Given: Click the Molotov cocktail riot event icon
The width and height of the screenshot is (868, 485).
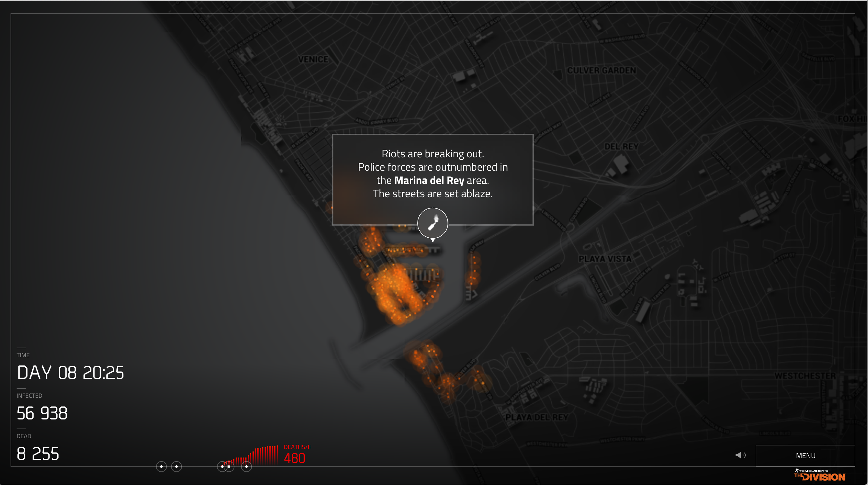Looking at the screenshot, I should [433, 223].
